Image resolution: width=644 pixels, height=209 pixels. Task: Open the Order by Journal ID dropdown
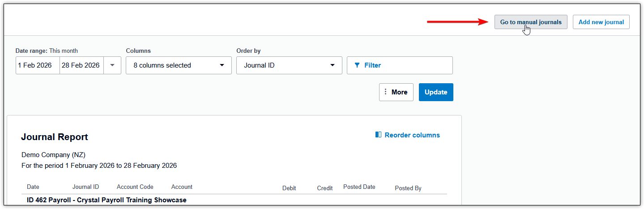point(289,65)
